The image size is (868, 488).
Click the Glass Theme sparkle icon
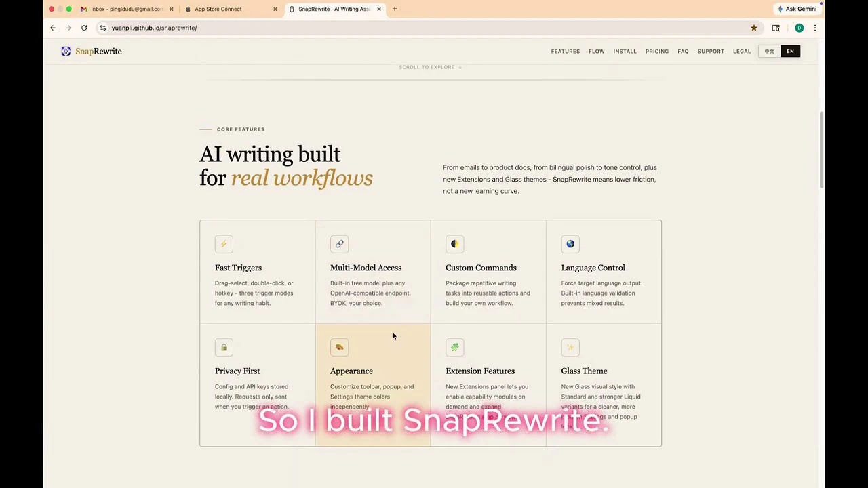570,348
